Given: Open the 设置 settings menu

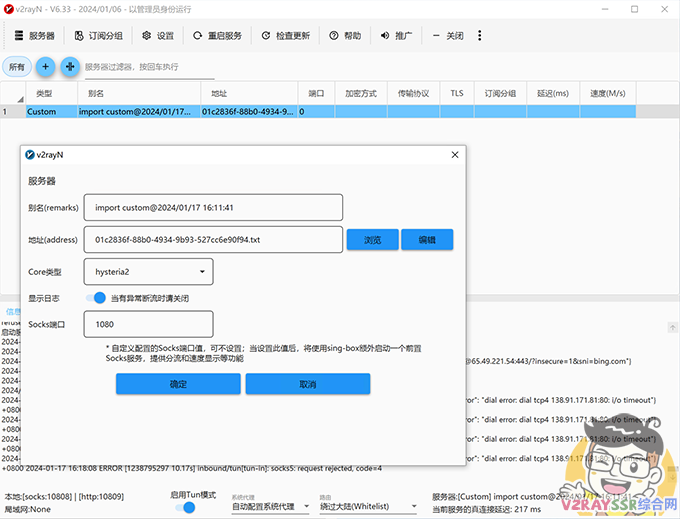Looking at the screenshot, I should [x=158, y=36].
